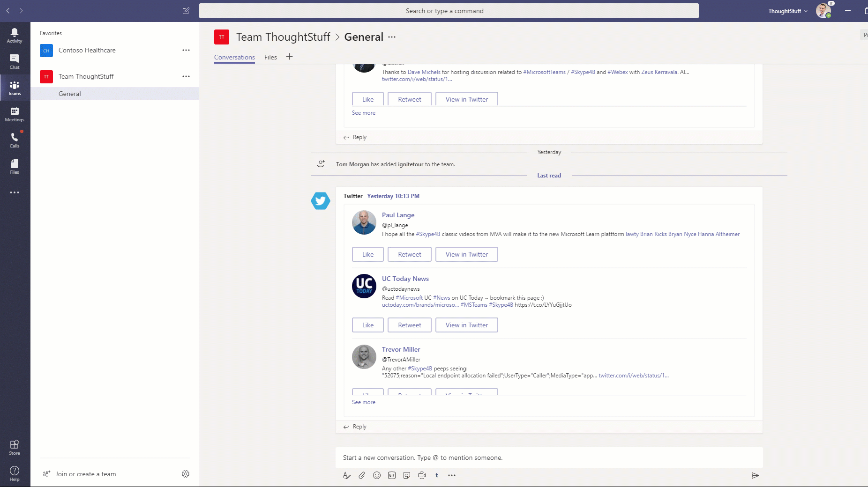The height and width of the screenshot is (487, 868).
Task: Open Dave Michels mention link
Action: (x=424, y=72)
